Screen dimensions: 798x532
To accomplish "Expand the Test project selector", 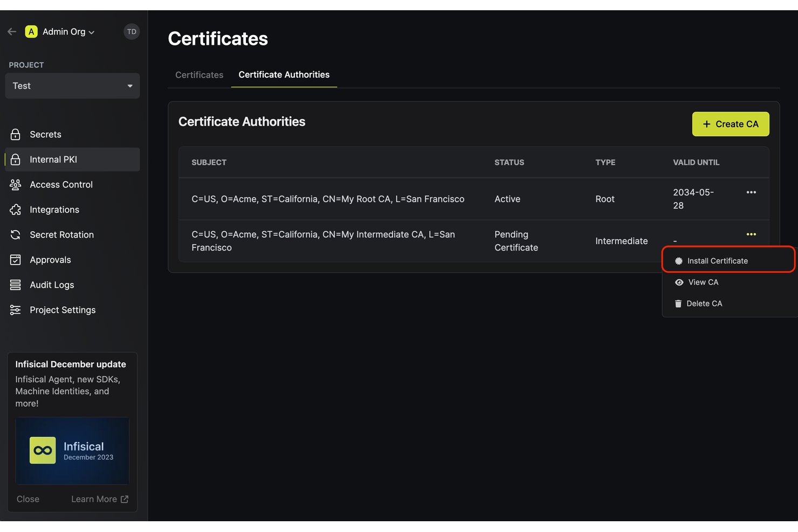I will tap(72, 86).
